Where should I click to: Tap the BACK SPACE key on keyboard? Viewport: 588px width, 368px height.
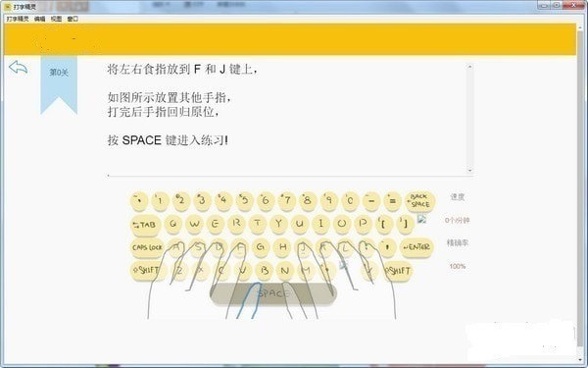pos(420,201)
